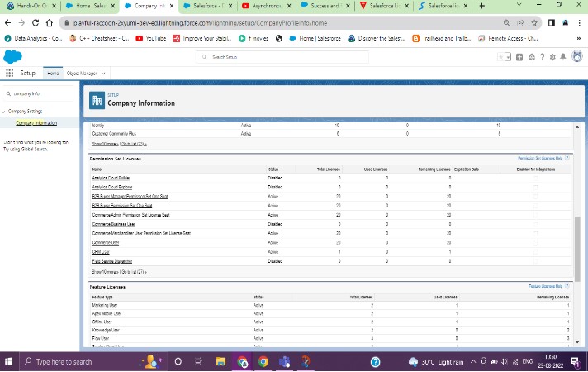The height and width of the screenshot is (372, 588).
Task: Click the Setup gear icon in header
Action: pyautogui.click(x=551, y=57)
